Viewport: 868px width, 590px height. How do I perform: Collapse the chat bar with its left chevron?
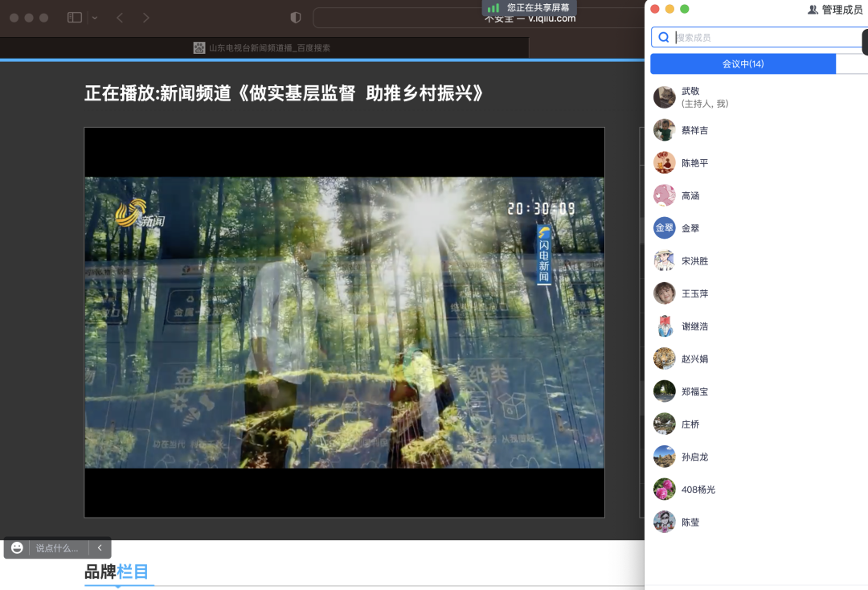pos(98,547)
